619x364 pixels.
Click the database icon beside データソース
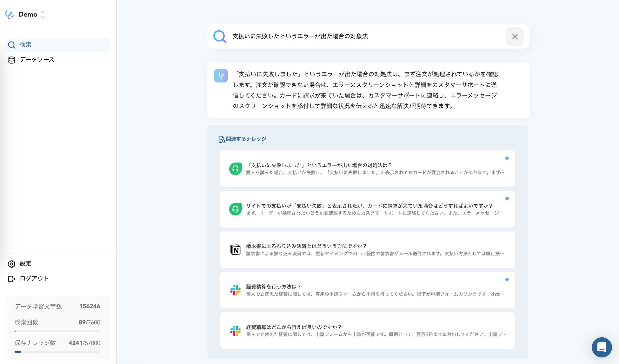(x=12, y=60)
